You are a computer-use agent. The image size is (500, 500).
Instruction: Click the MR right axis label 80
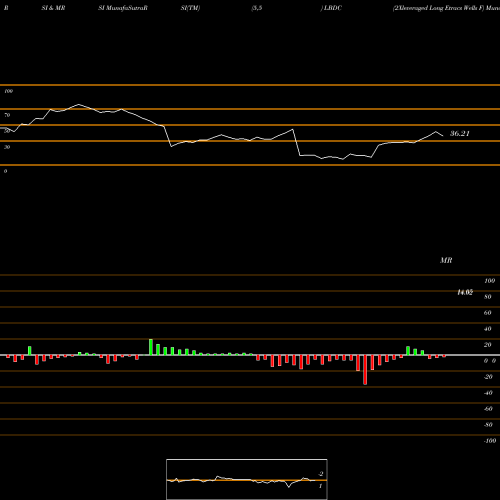pyautogui.click(x=488, y=297)
